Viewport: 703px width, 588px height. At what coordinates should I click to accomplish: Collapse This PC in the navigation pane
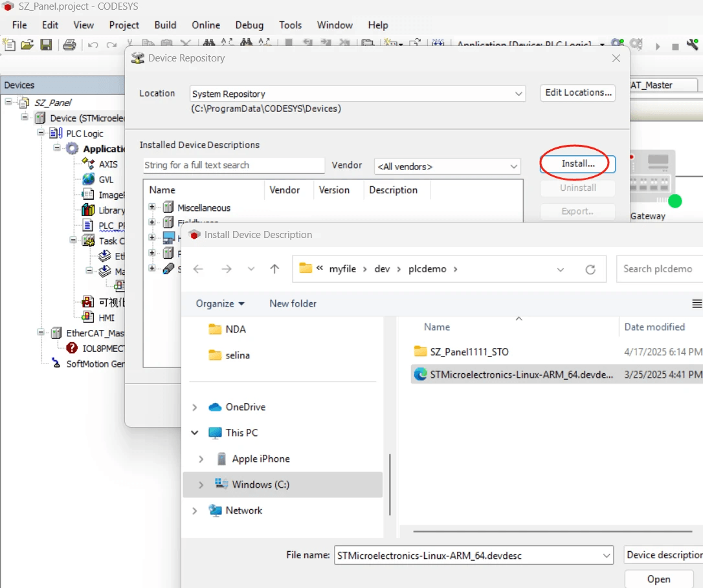[195, 433]
